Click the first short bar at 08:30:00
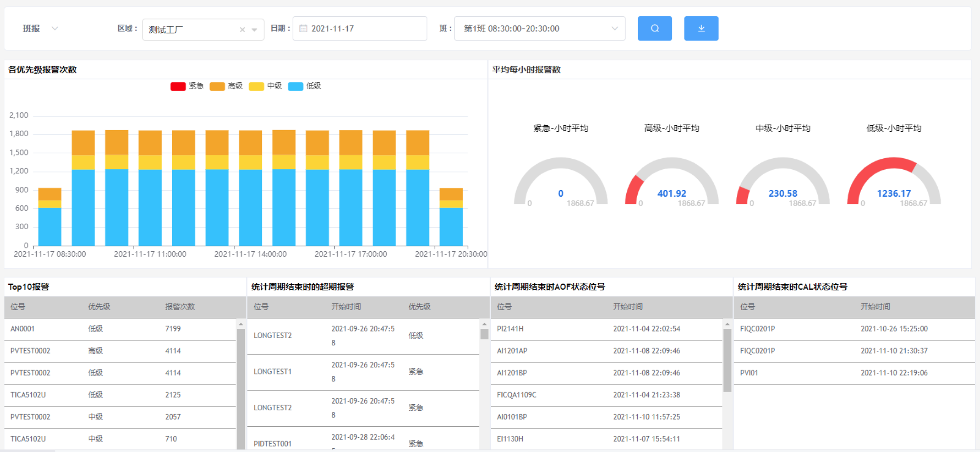The height and width of the screenshot is (452, 980). [50, 217]
